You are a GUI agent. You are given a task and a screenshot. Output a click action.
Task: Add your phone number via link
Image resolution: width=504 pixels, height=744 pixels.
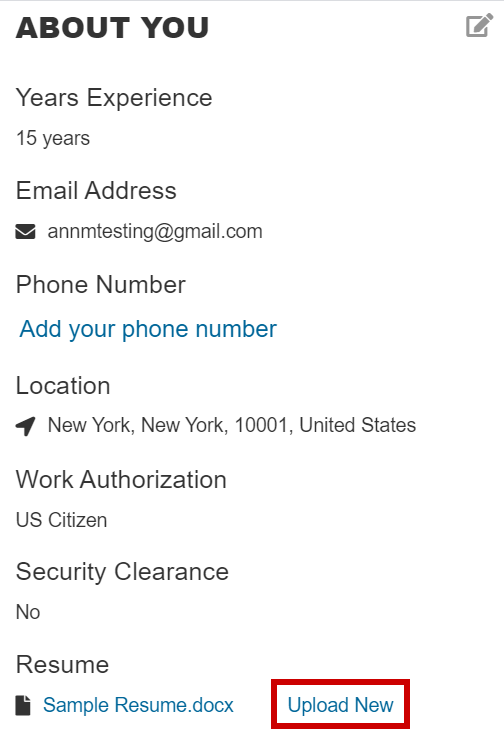coord(148,329)
